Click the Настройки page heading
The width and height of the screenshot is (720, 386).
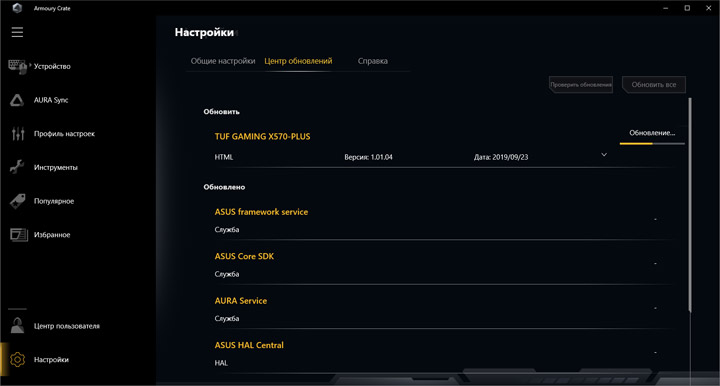(x=204, y=33)
